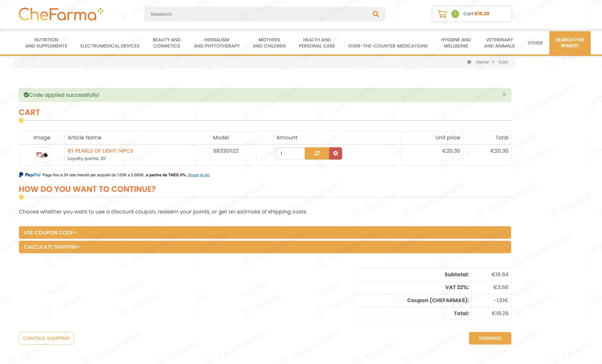Focus the Research search field
Image resolution: width=602 pixels, height=364 pixels.
coord(259,14)
